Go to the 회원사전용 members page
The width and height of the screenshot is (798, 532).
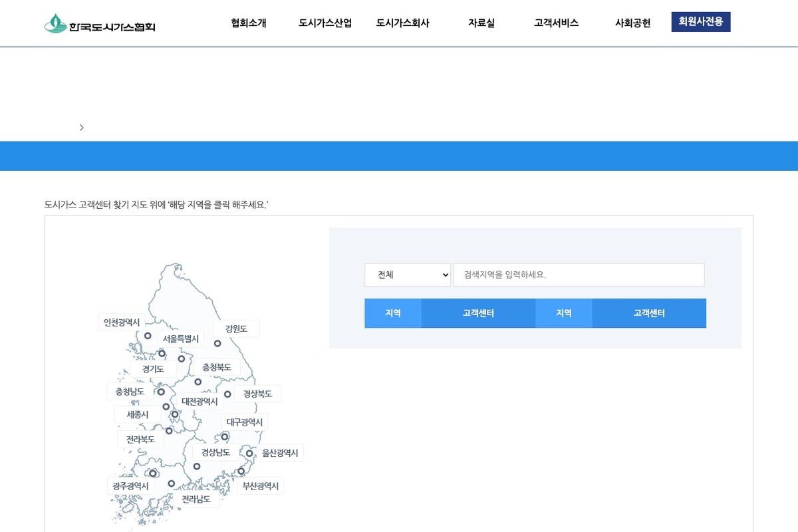(701, 22)
